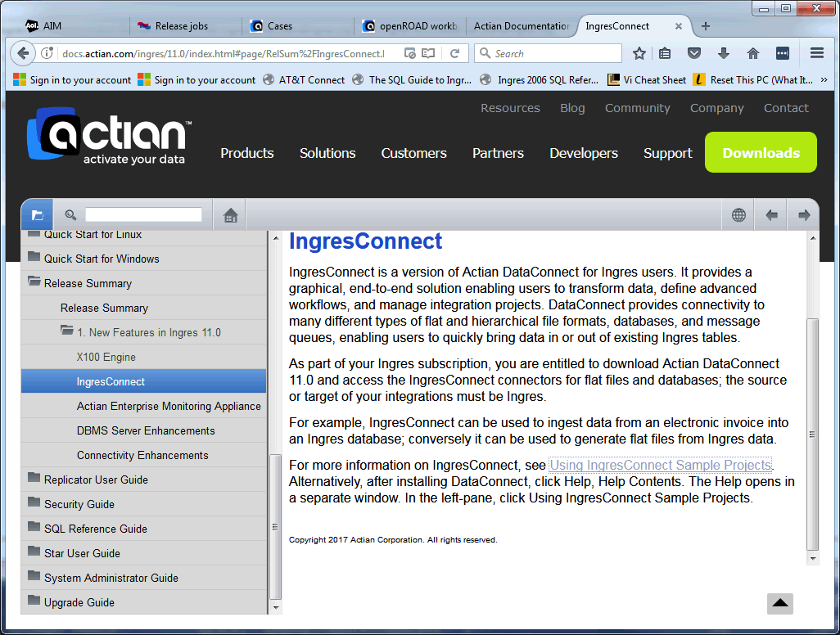Image resolution: width=840 pixels, height=635 pixels.
Task: Toggle the table of contents folder icon
Action: [37, 215]
